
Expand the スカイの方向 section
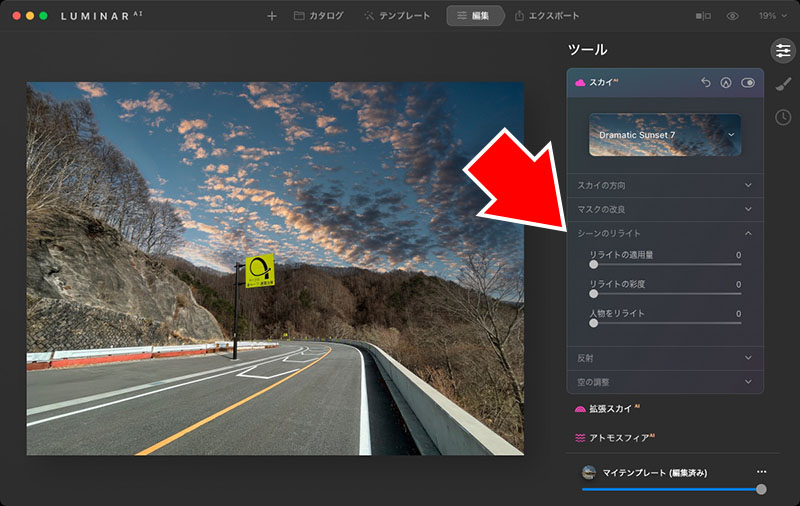[665, 185]
